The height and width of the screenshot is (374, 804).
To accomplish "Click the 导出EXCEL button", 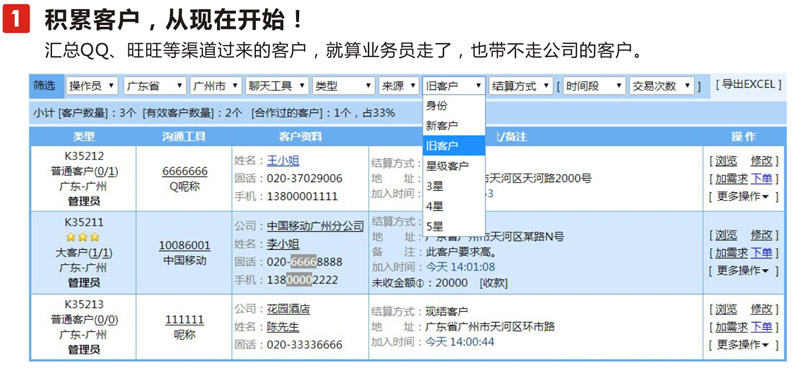I will pyautogui.click(x=749, y=85).
